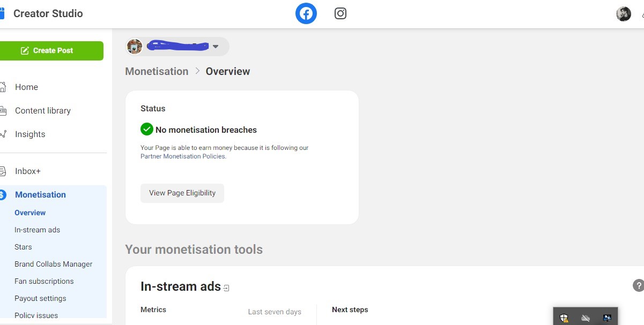Open Partner Monetisation Policies link
The height and width of the screenshot is (325, 644).
tap(183, 156)
